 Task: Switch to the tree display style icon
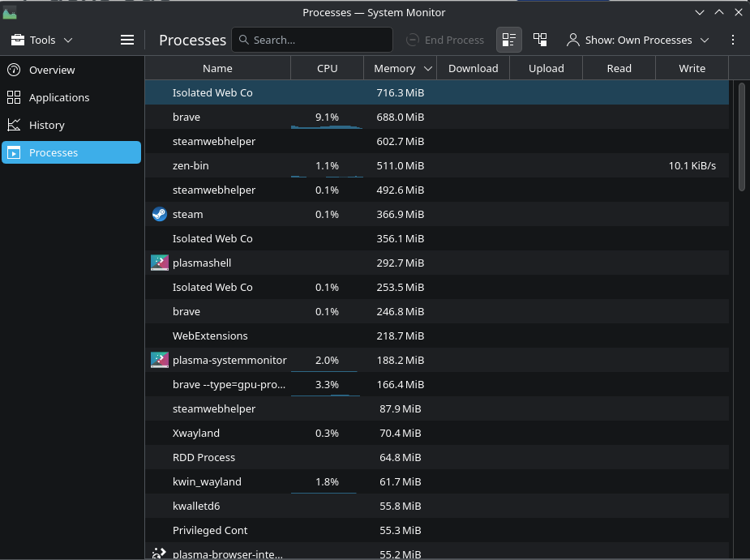(540, 40)
